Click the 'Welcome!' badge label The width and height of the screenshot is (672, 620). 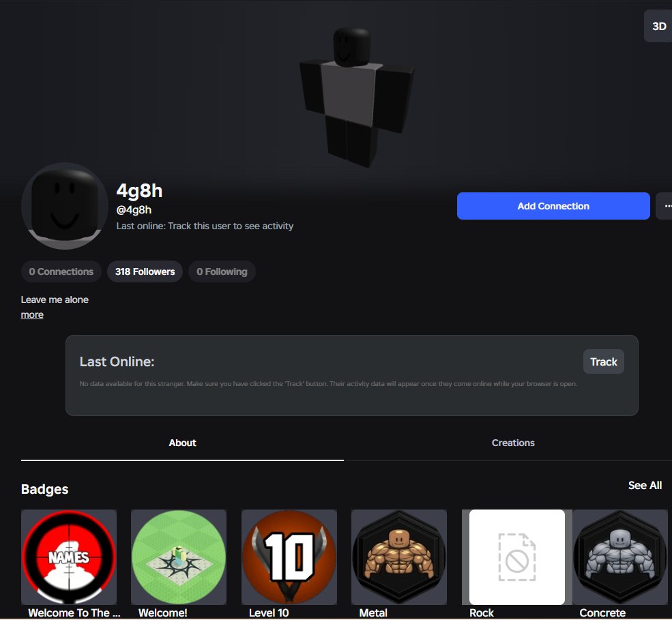[163, 613]
